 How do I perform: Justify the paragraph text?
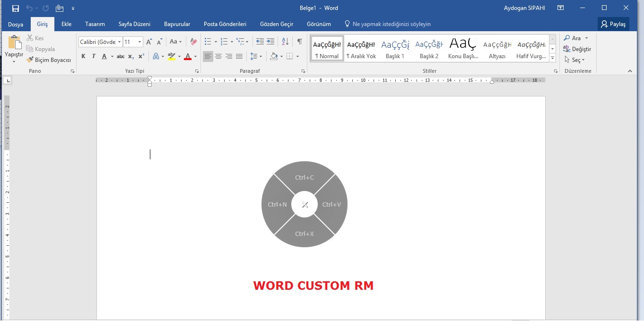click(x=239, y=56)
